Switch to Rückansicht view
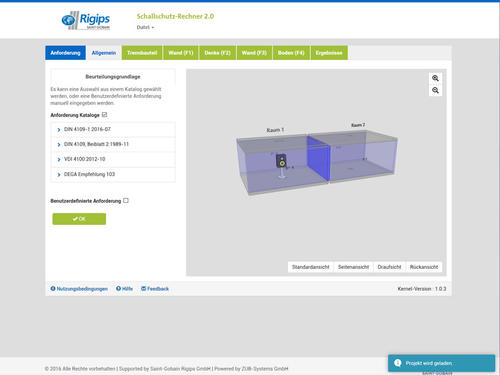Viewport: 500px width, 375px height. point(424,267)
